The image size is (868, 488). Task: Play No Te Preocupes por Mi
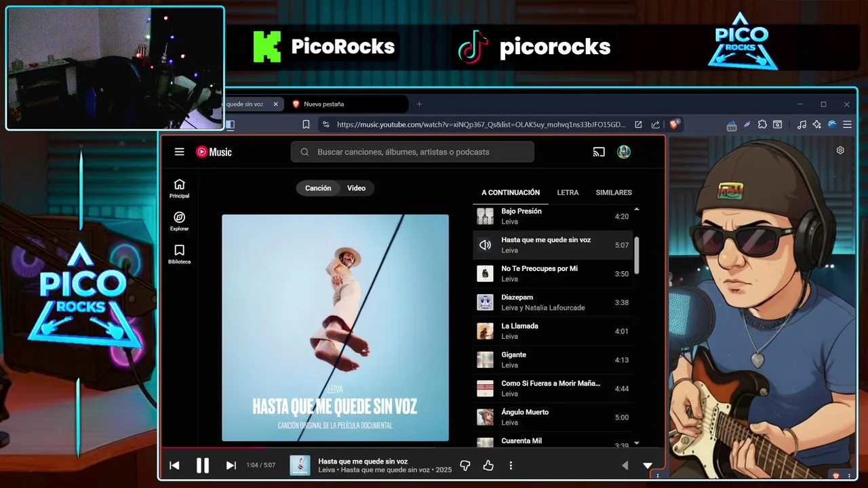point(553,274)
